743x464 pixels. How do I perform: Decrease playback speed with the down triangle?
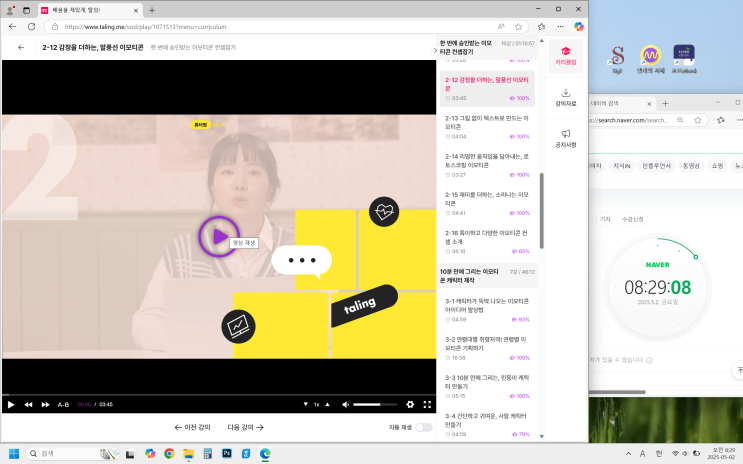pos(306,404)
